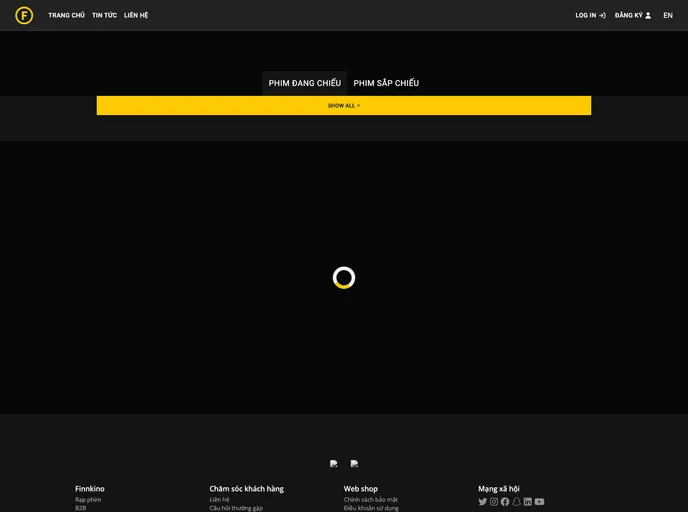Screen dimensions: 688x512
Task: Open the Snapchat social icon
Action: 516,501
